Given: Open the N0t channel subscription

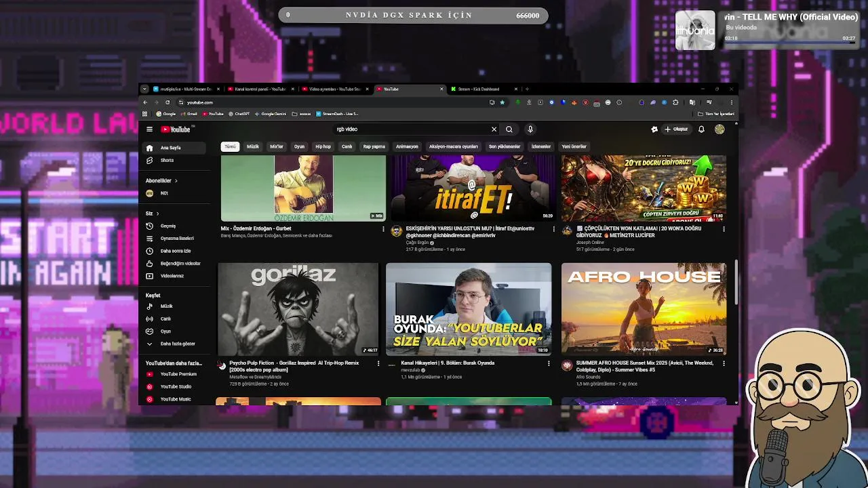Looking at the screenshot, I should coord(175,193).
